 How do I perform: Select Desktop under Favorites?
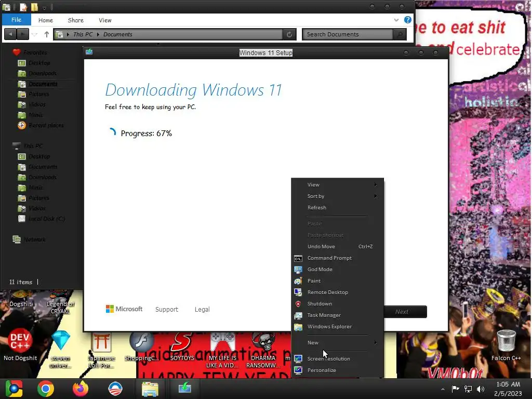pos(39,63)
